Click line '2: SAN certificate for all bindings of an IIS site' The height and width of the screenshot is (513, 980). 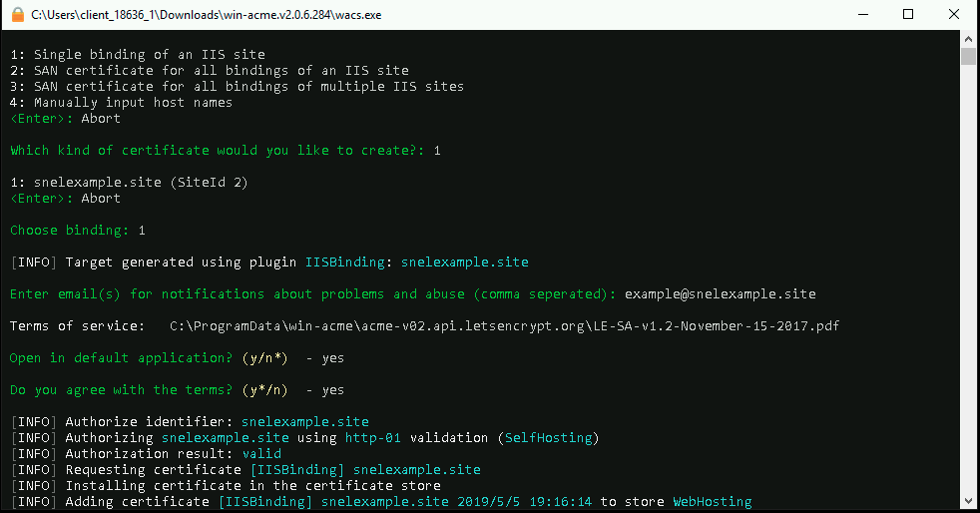[210, 71]
